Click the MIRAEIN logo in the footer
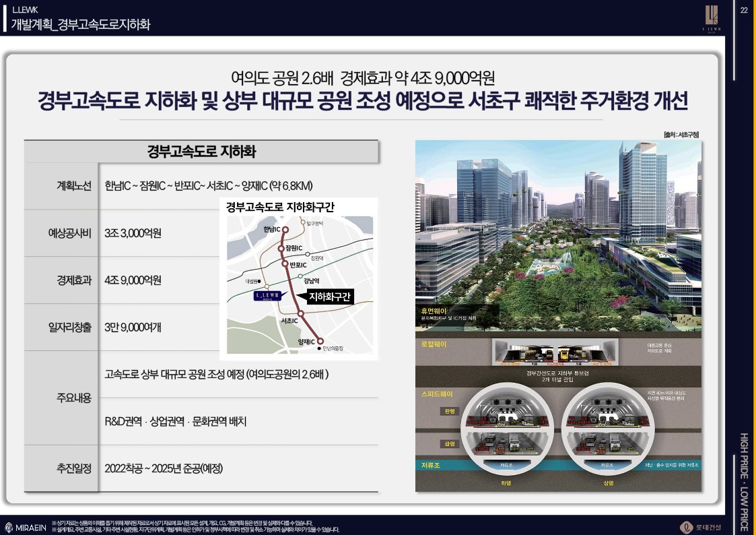The height and width of the screenshot is (535, 756). click(x=26, y=527)
